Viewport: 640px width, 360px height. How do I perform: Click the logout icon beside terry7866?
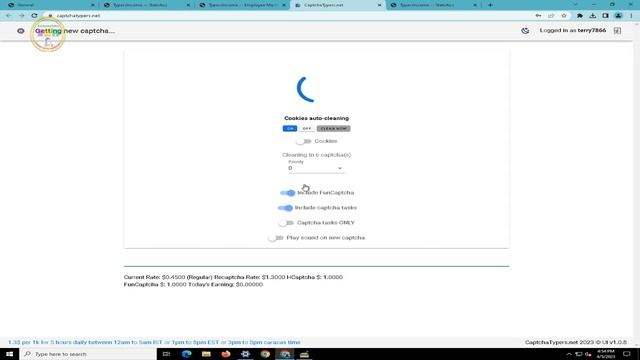click(x=617, y=31)
